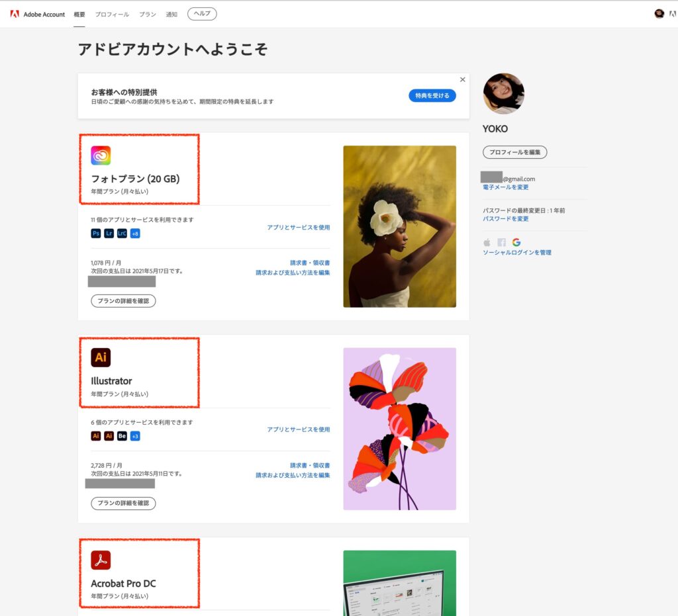Screen dimensions: 678x616
Task: Click the Lightroom Classic LrC icon
Action: point(122,234)
